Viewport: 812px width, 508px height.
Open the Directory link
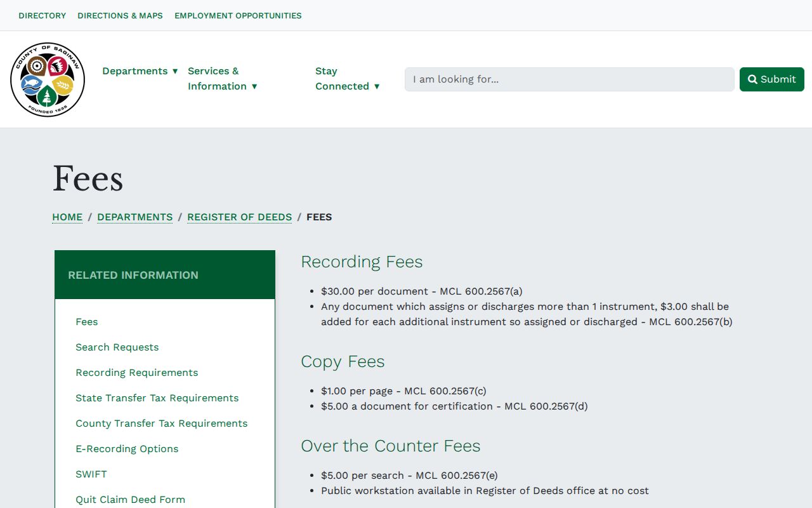(x=43, y=15)
